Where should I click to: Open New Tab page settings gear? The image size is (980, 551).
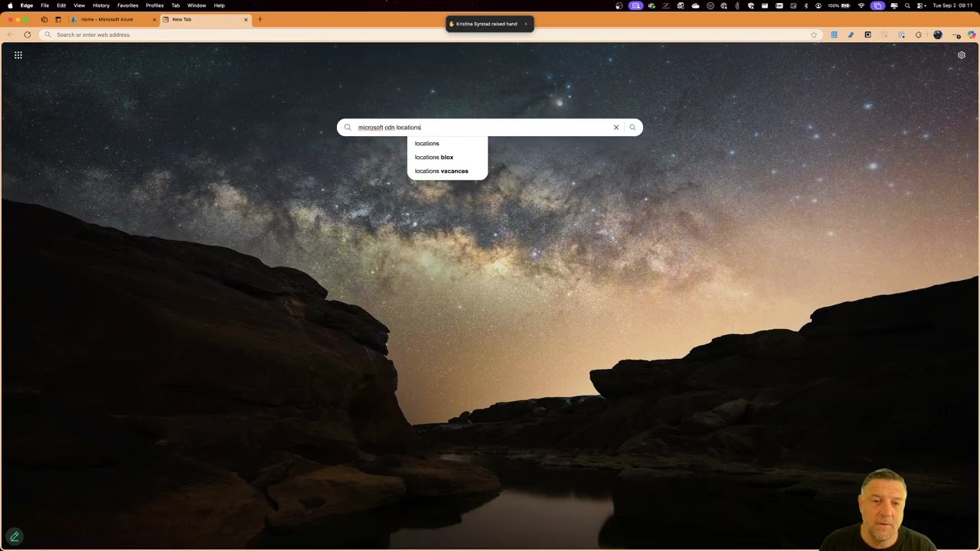(962, 55)
